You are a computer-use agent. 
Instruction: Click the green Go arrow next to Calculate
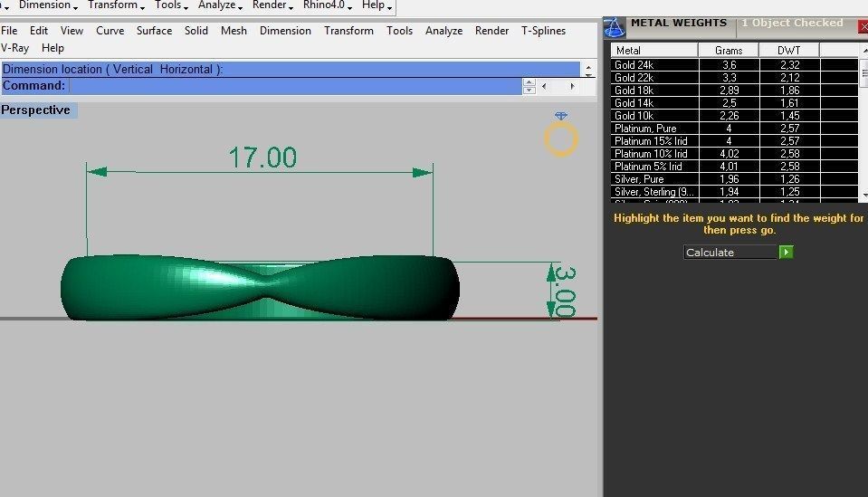coord(786,253)
